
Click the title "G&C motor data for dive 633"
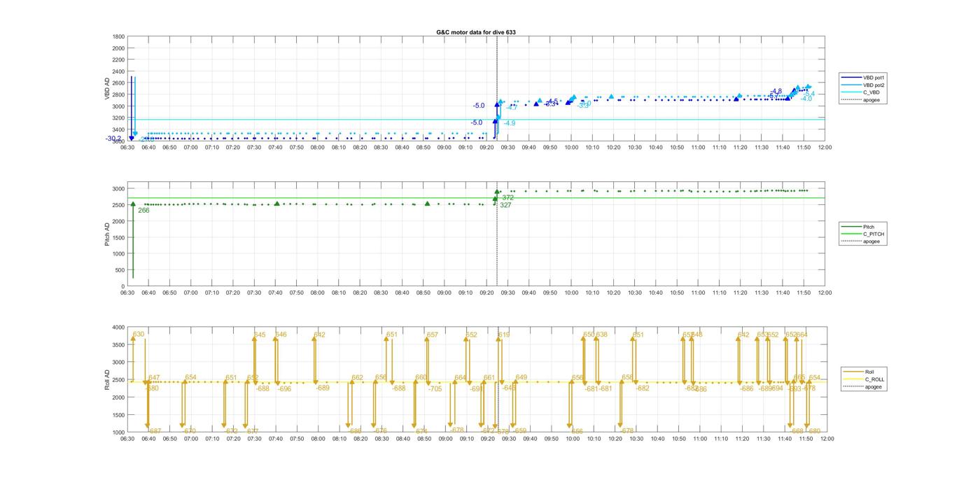[x=476, y=32]
